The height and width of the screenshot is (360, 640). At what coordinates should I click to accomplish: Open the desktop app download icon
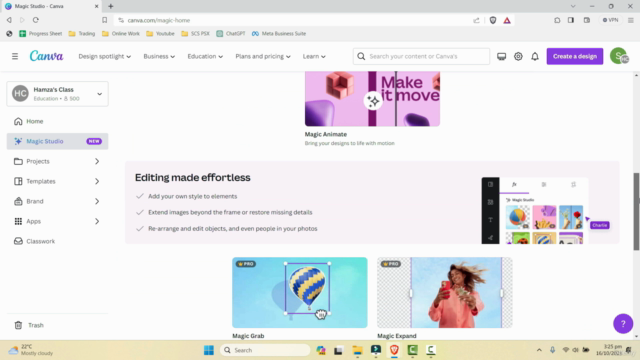pyautogui.click(x=501, y=56)
